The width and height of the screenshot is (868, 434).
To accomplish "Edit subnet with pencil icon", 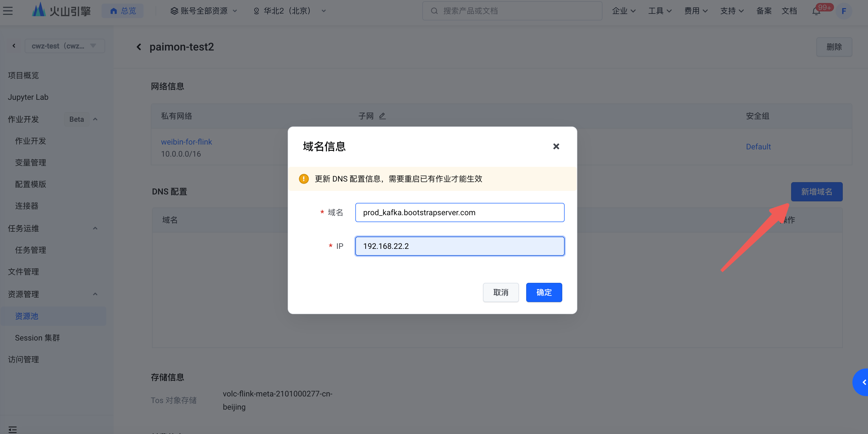I will [x=382, y=116].
